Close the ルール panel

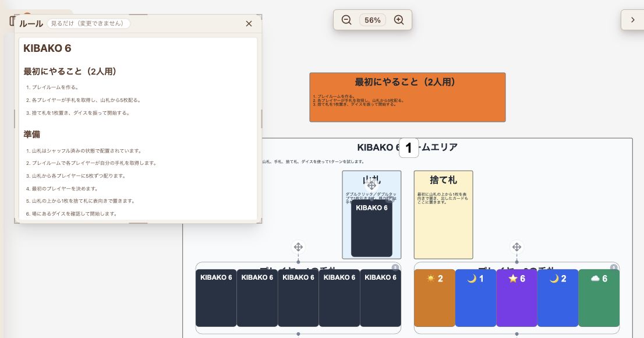point(249,24)
